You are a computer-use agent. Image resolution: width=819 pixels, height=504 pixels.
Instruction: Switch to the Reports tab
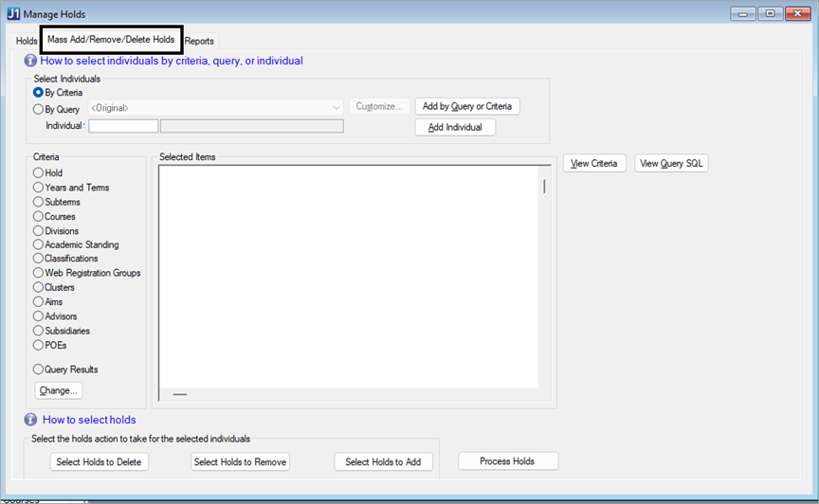199,41
